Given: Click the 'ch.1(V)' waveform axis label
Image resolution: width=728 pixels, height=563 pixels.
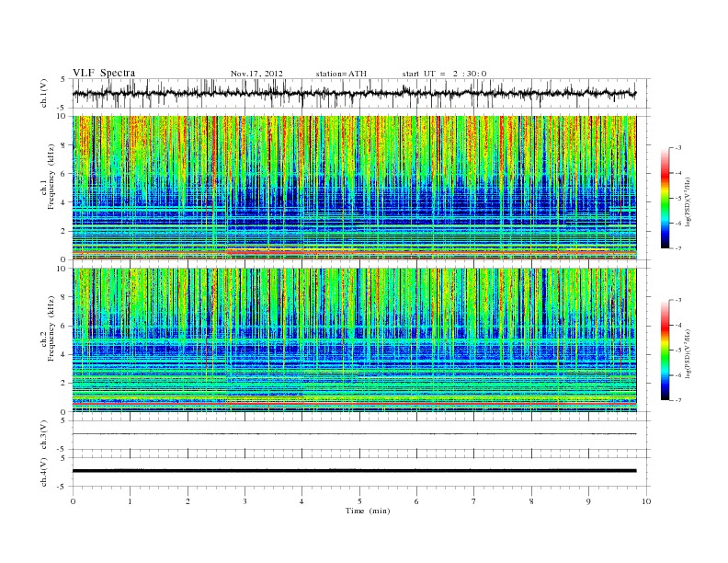Looking at the screenshot, I should (44, 93).
